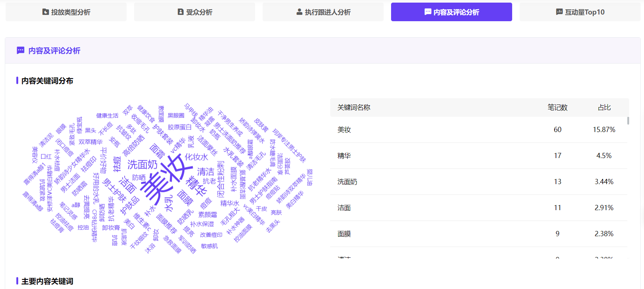644x289 pixels.
Task: Select the 精华 row in the keyword table
Action: tap(478, 156)
